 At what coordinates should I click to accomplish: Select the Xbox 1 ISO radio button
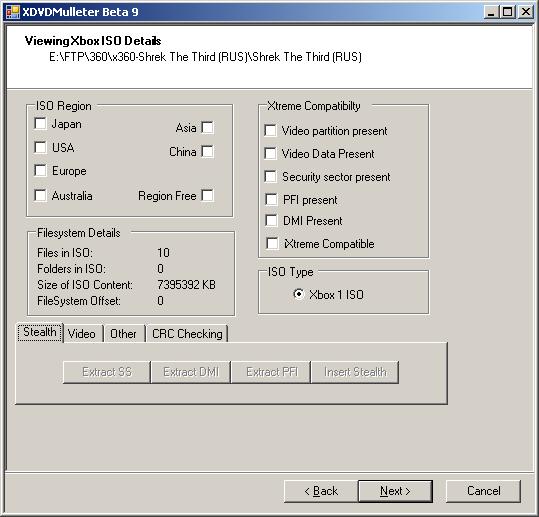click(x=299, y=294)
